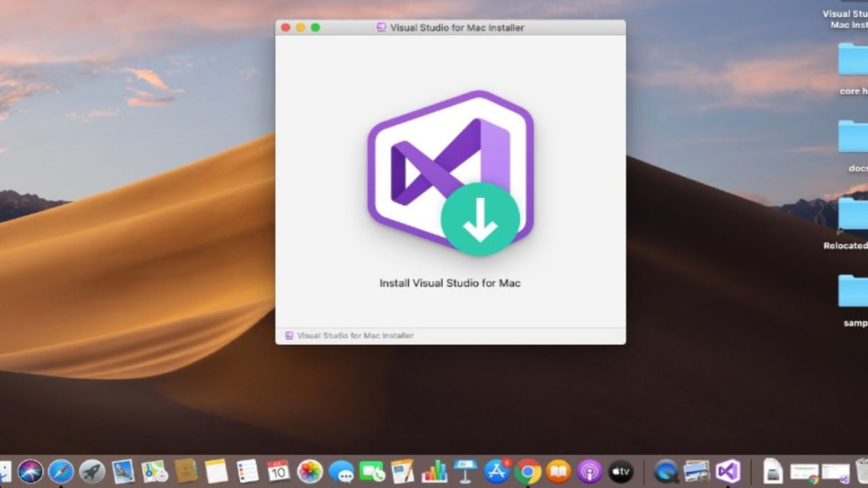
Task: Click the Install Visual Studio for Mac icon
Action: [450, 173]
